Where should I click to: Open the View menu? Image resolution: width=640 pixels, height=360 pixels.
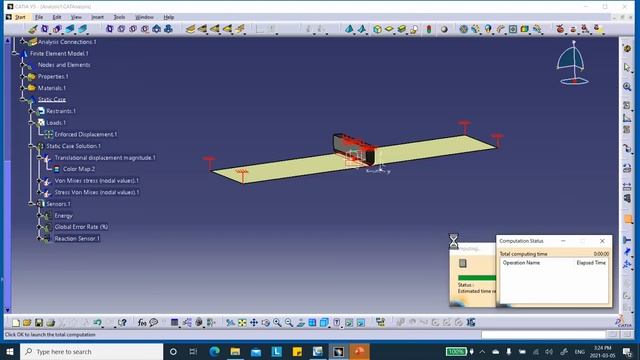click(x=76, y=17)
